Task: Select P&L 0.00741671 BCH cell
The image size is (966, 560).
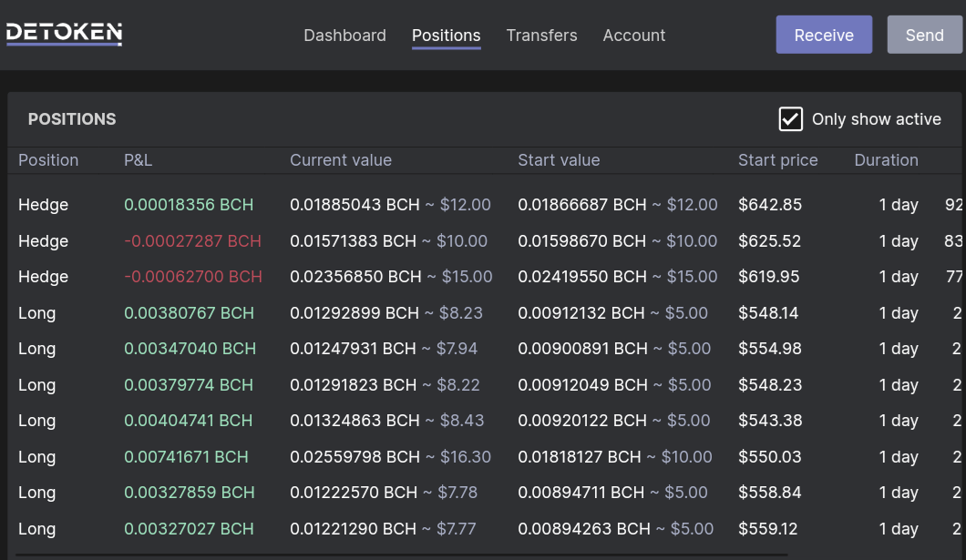Action: (186, 456)
